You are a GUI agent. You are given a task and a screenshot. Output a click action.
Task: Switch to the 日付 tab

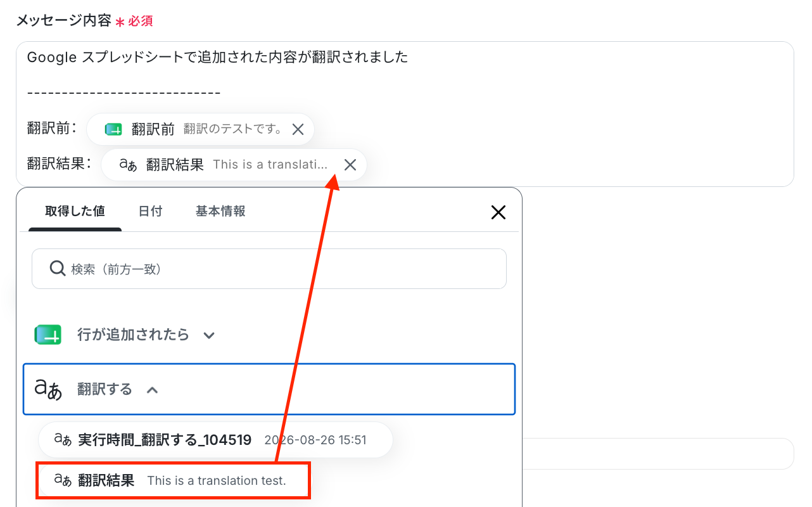pos(150,211)
